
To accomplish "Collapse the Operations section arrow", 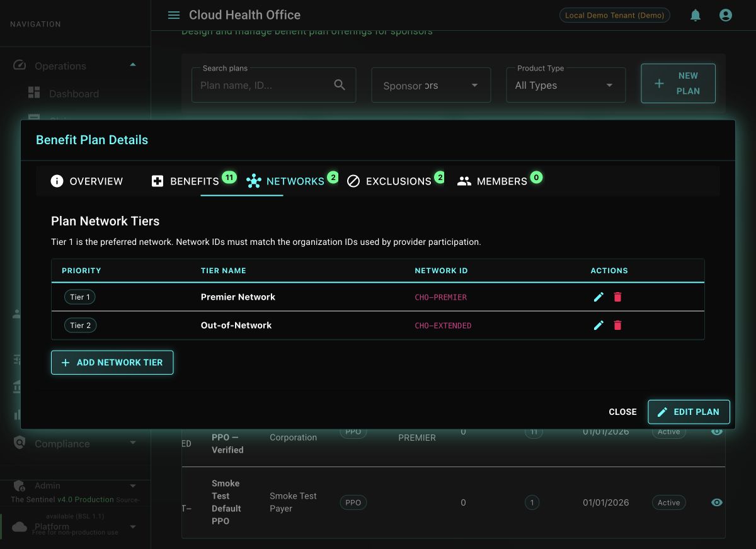I will tap(133, 65).
